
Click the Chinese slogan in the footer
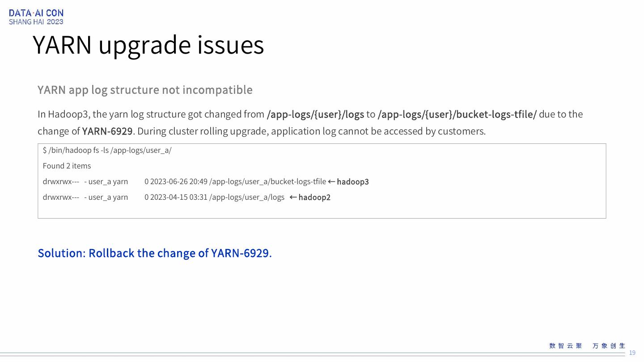point(587,345)
